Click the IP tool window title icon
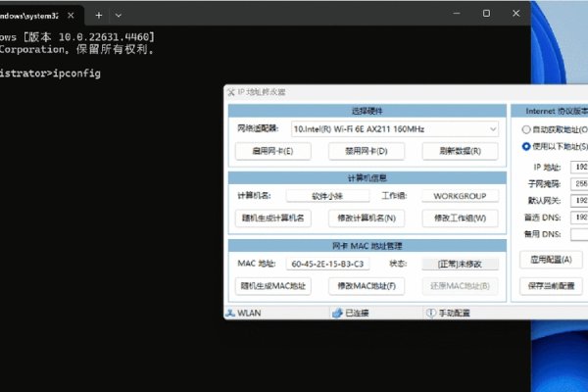 231,92
